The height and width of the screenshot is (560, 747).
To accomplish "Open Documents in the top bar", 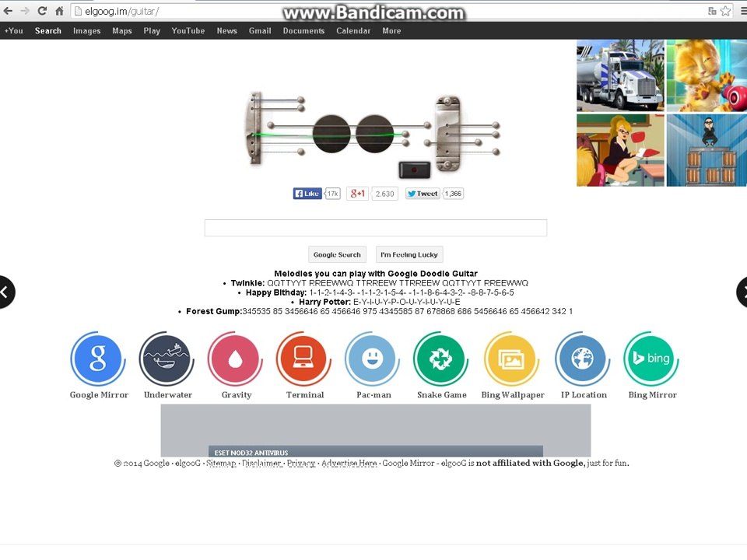I will point(303,30).
